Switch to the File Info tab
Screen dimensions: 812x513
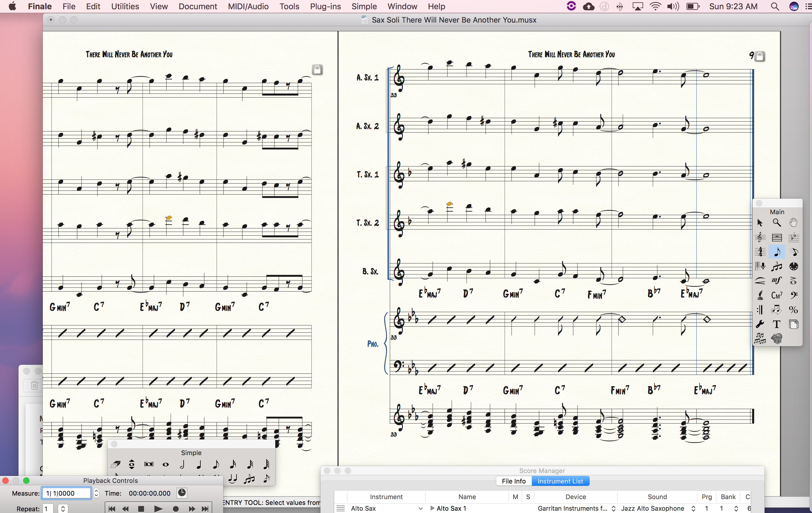coord(514,481)
